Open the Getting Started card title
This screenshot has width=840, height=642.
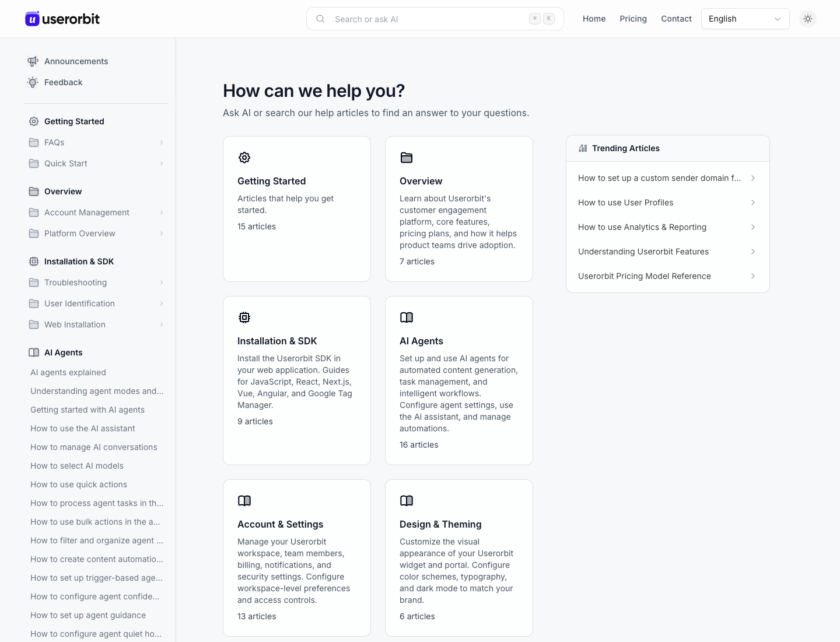point(272,181)
